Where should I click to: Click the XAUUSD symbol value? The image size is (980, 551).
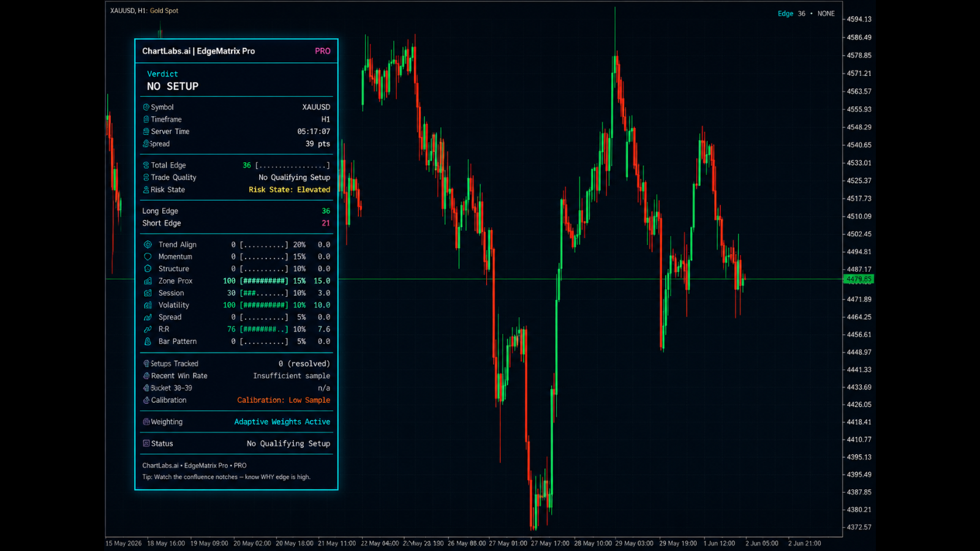[316, 107]
